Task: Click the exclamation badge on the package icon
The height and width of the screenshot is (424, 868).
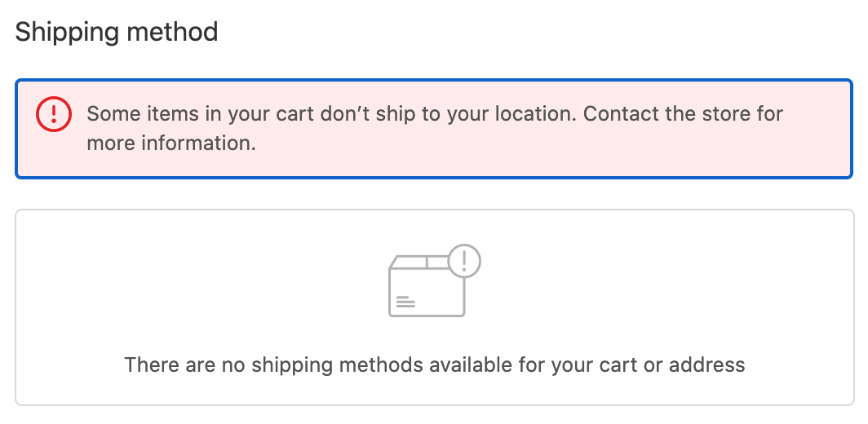Action: 464,261
